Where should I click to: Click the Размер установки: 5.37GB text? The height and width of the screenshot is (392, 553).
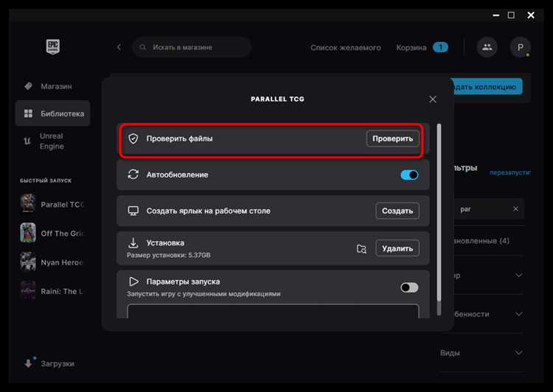pyautogui.click(x=169, y=255)
